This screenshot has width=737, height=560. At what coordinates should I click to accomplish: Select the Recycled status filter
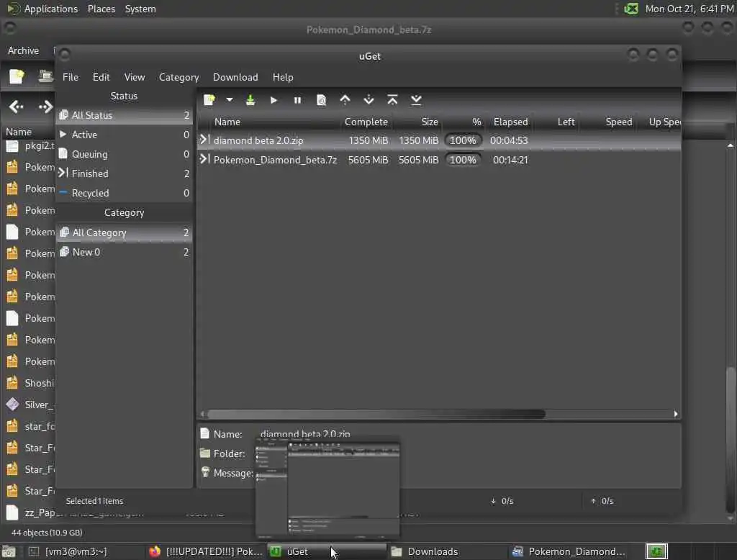[x=124, y=193]
